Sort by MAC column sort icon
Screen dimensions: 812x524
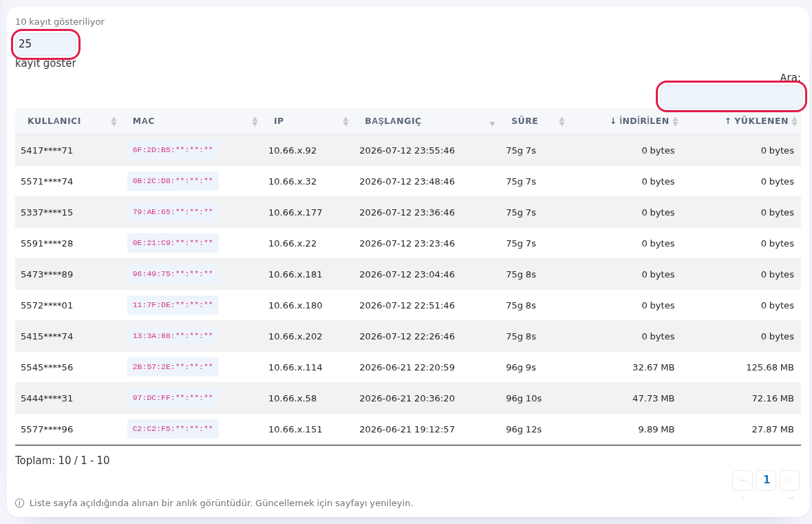[x=255, y=121]
